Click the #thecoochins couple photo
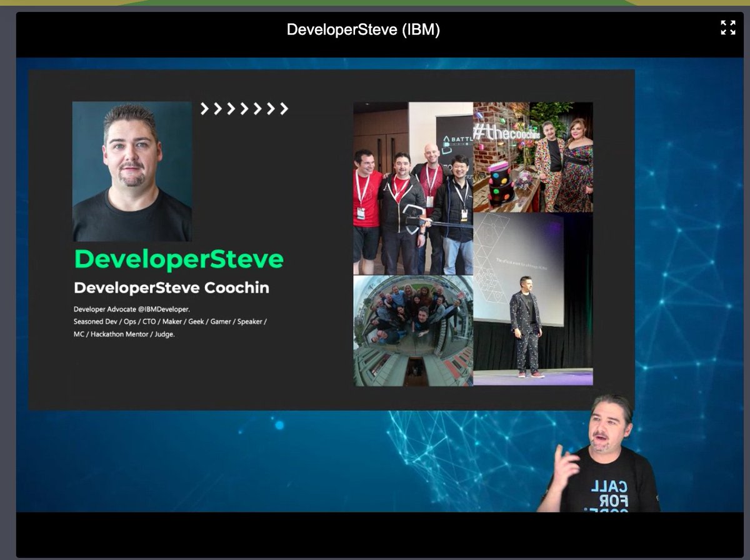This screenshot has width=750, height=560. 533,157
